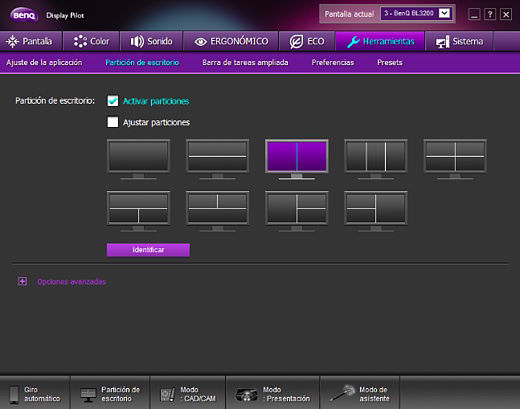The height and width of the screenshot is (409, 520).
Task: Open the Modo de asistente wizard
Action: pyautogui.click(x=360, y=394)
